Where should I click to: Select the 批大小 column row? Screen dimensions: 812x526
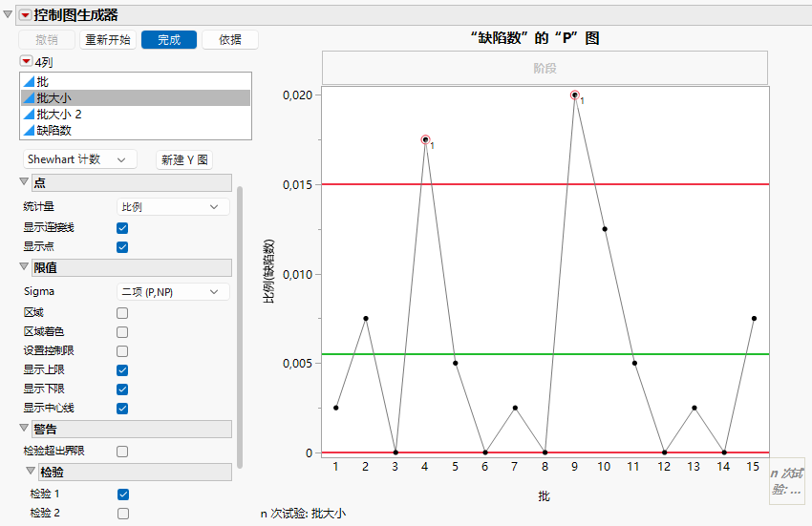point(136,97)
